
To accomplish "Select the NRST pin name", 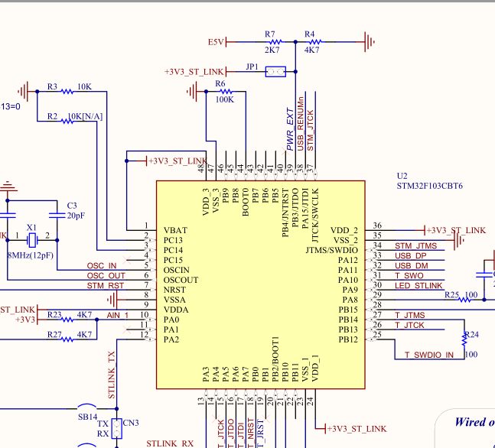I will [174, 290].
